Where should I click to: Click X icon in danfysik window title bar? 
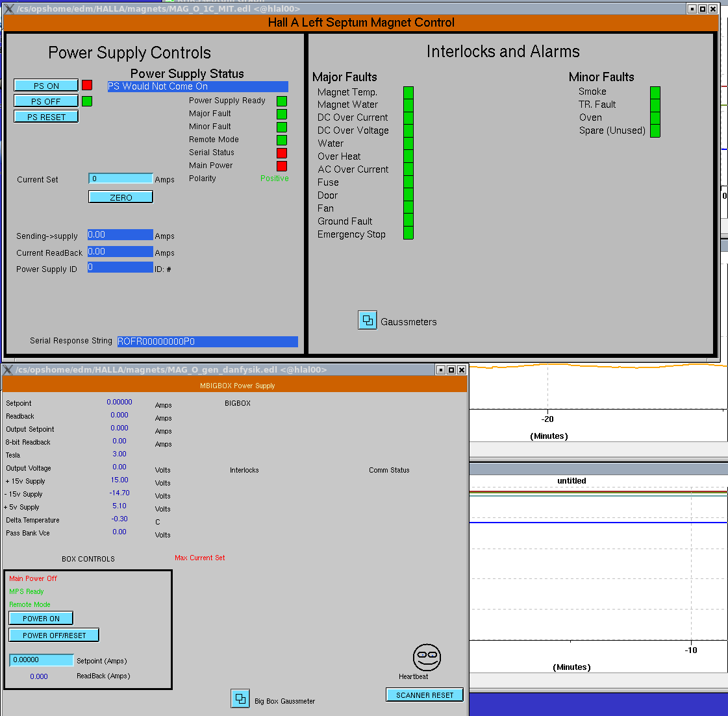coord(8,370)
